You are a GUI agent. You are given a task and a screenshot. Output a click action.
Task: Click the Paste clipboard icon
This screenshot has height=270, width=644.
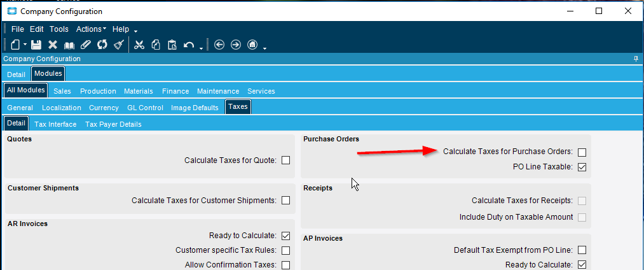tap(172, 45)
